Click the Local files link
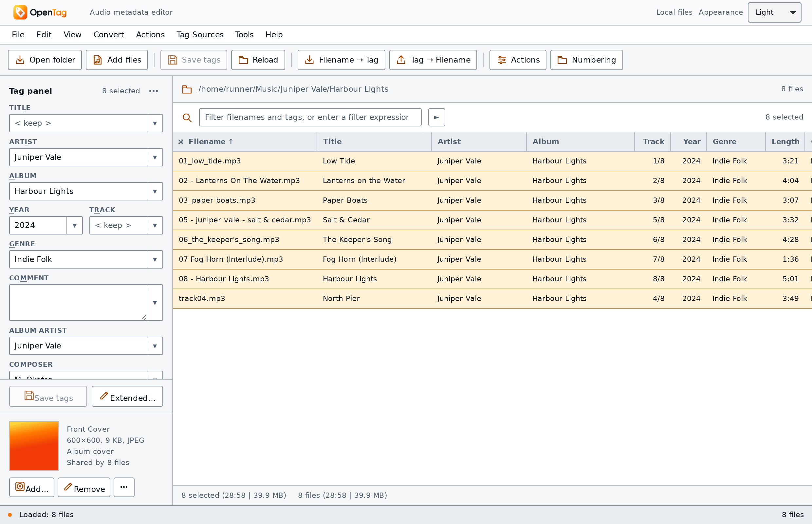This screenshot has width=812, height=524. tap(674, 12)
